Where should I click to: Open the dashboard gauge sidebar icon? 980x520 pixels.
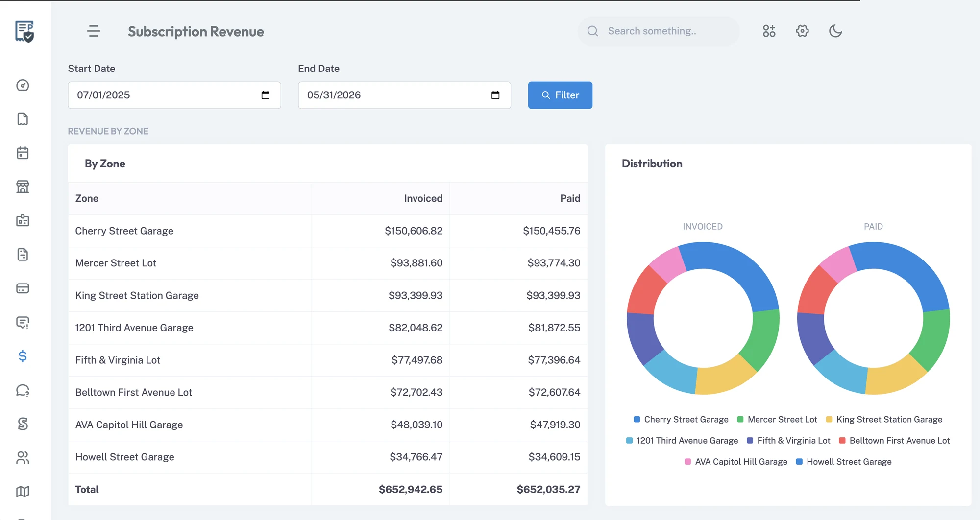pyautogui.click(x=23, y=85)
